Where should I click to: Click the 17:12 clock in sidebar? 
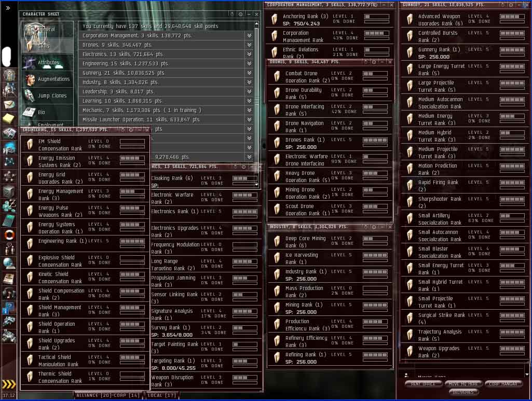9,395
